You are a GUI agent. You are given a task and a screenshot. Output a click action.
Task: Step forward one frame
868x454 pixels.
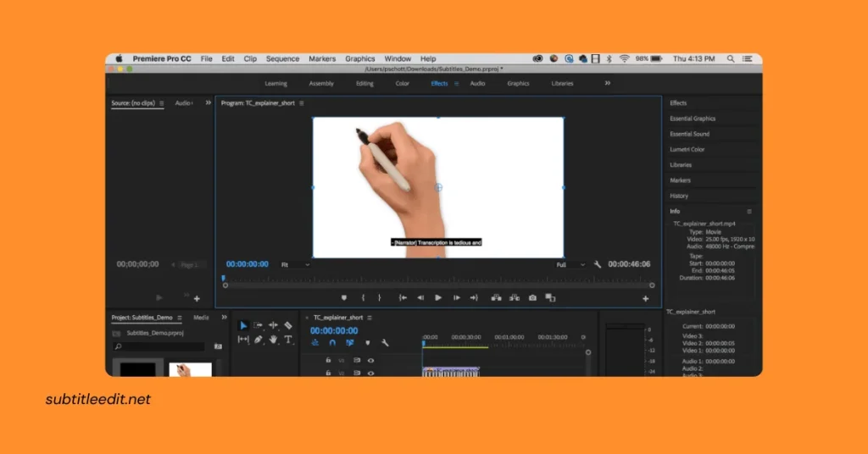pos(457,298)
